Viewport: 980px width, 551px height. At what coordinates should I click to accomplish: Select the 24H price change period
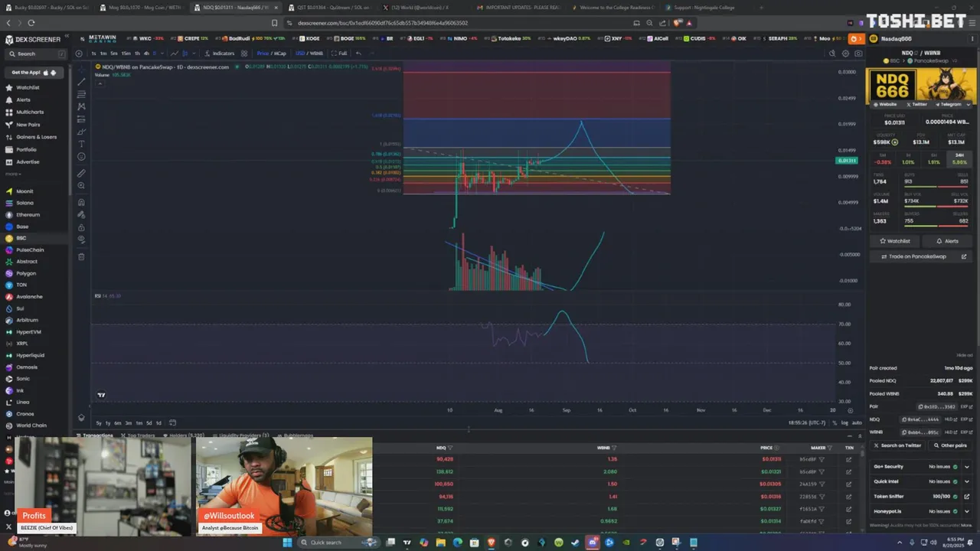click(x=959, y=158)
